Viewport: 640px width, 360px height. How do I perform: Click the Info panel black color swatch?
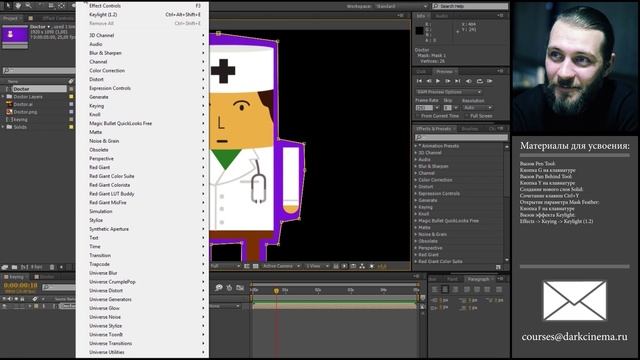tap(419, 30)
